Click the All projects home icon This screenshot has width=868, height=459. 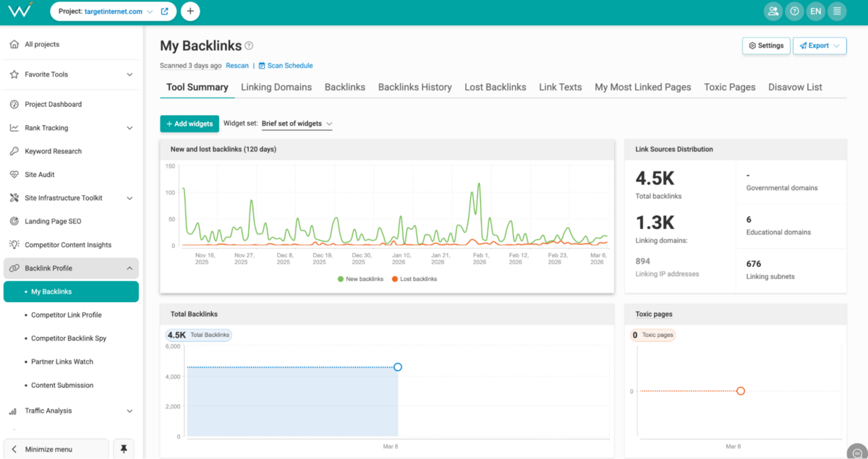[14, 44]
